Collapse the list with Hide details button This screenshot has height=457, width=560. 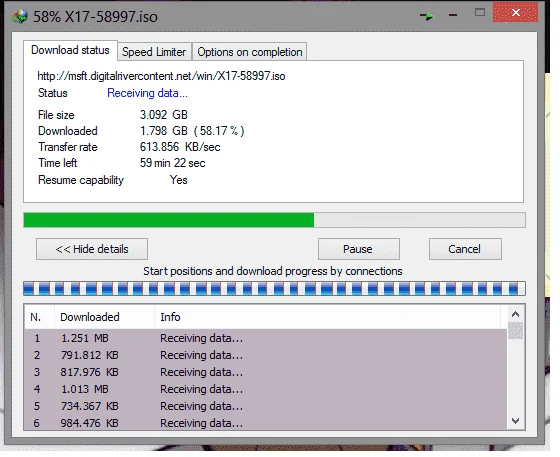pos(92,249)
